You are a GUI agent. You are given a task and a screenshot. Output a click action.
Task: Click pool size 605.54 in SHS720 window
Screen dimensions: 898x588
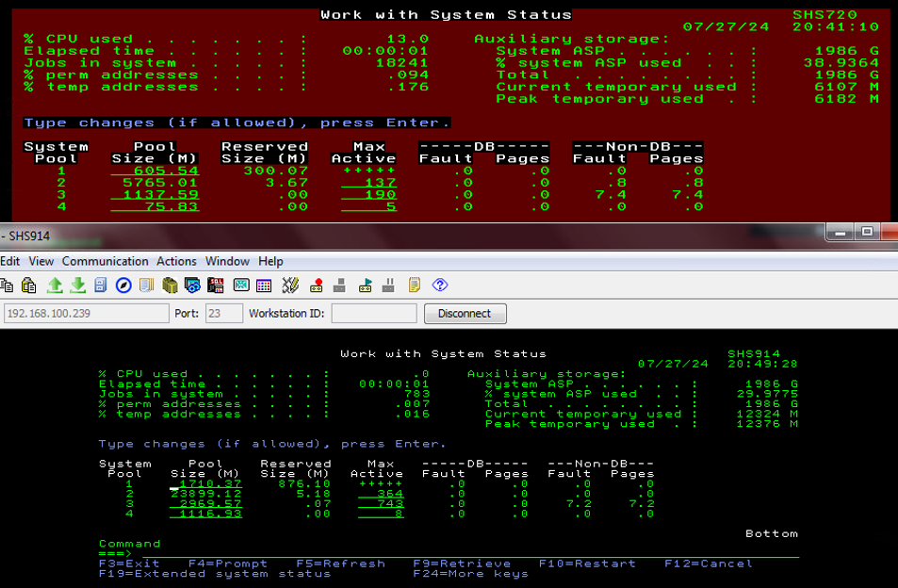[x=155, y=171]
